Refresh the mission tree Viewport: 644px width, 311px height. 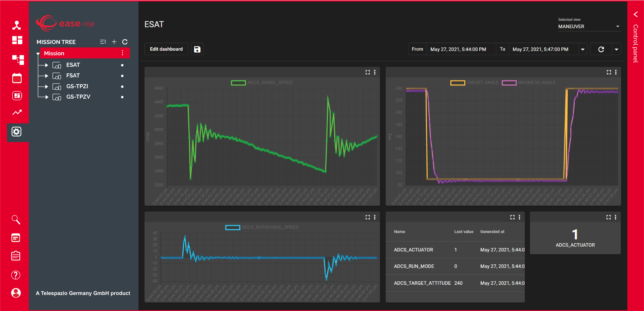click(x=125, y=42)
